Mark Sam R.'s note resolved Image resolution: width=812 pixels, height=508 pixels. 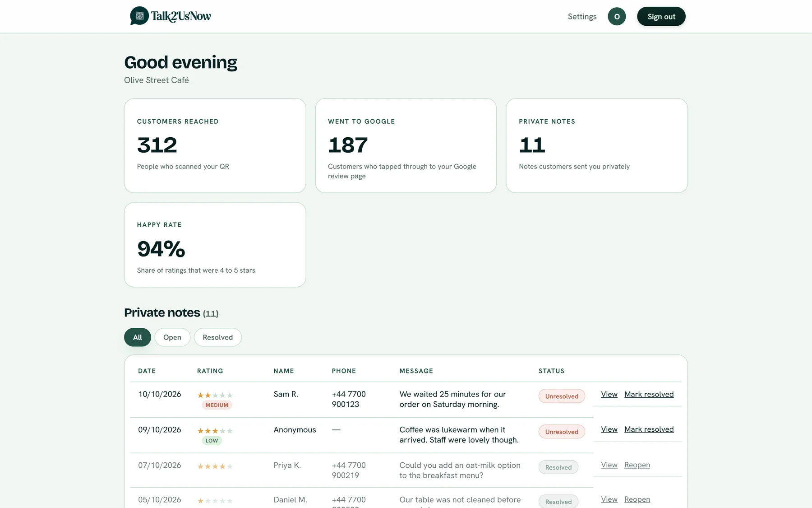pos(649,394)
